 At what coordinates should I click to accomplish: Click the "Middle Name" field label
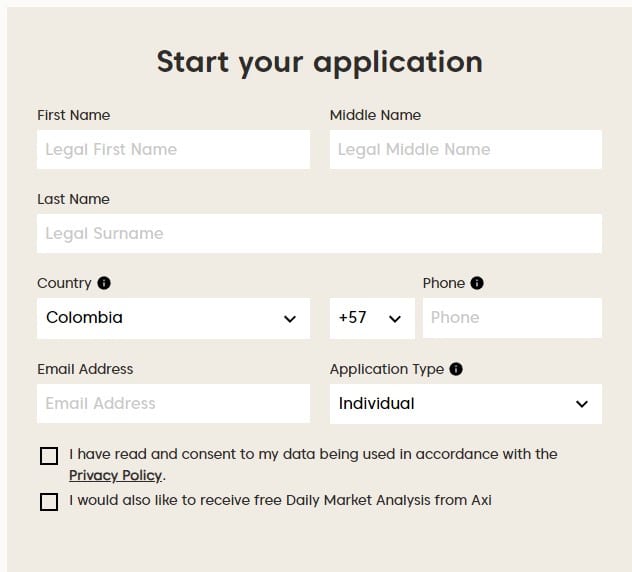pos(375,115)
